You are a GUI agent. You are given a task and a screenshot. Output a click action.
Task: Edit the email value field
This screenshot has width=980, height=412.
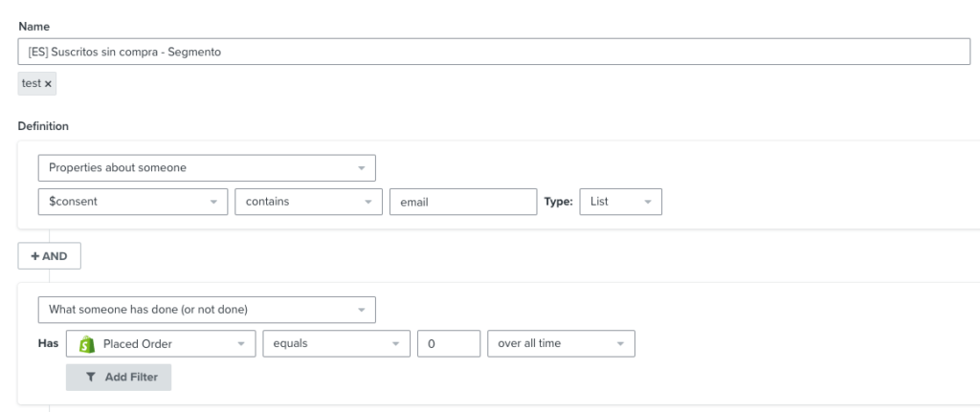click(463, 202)
